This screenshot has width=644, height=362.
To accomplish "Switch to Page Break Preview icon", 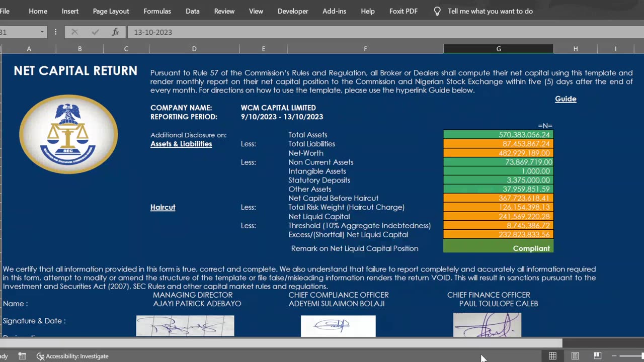I will click(597, 356).
